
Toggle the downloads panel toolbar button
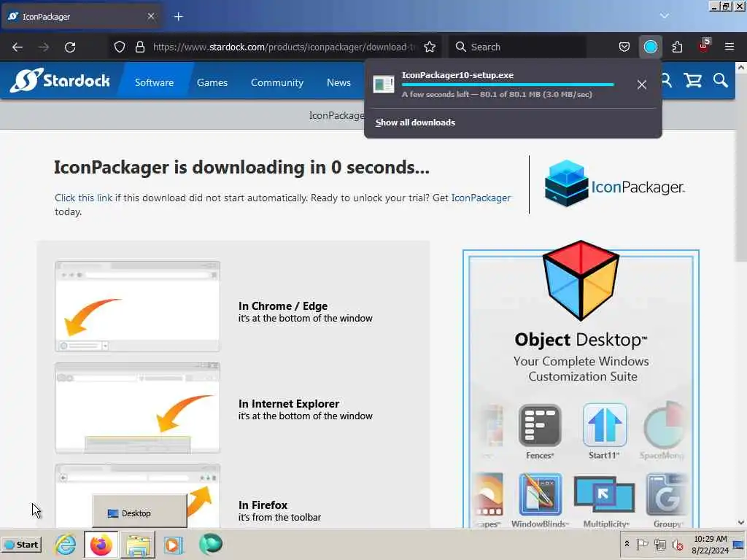click(650, 47)
